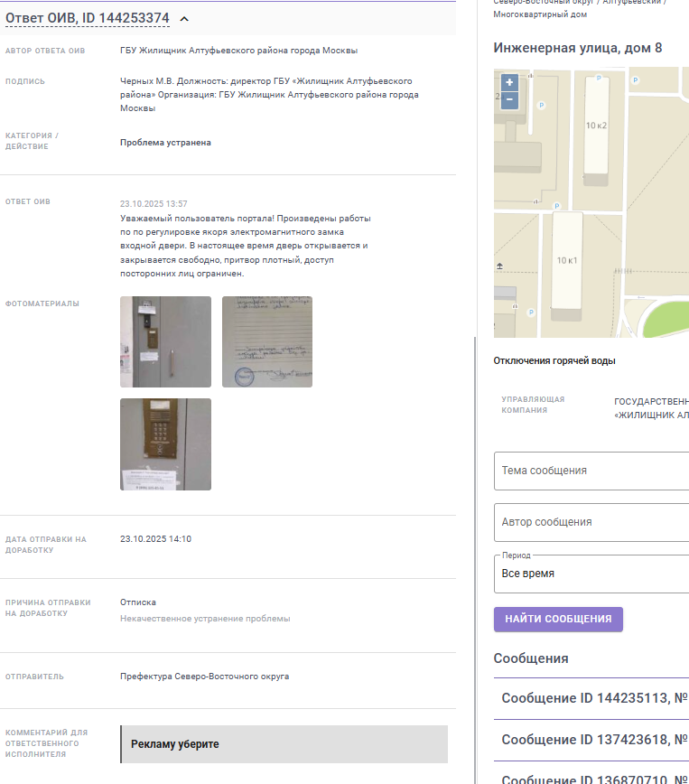Open the Ответ ОИВ, ID 144253374 heading link
689x784 pixels.
[x=88, y=18]
